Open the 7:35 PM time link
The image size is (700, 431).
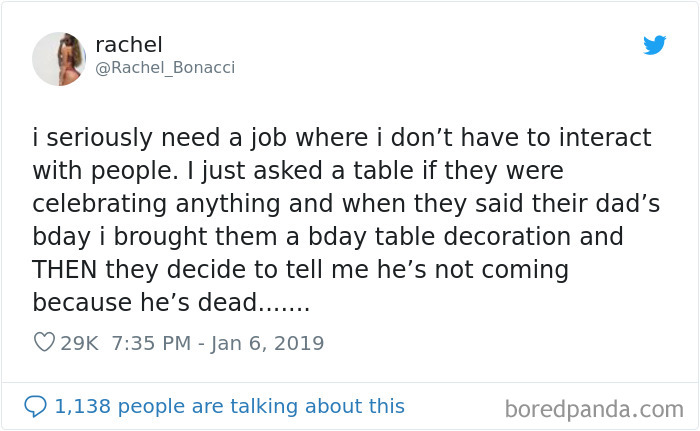[152, 343]
